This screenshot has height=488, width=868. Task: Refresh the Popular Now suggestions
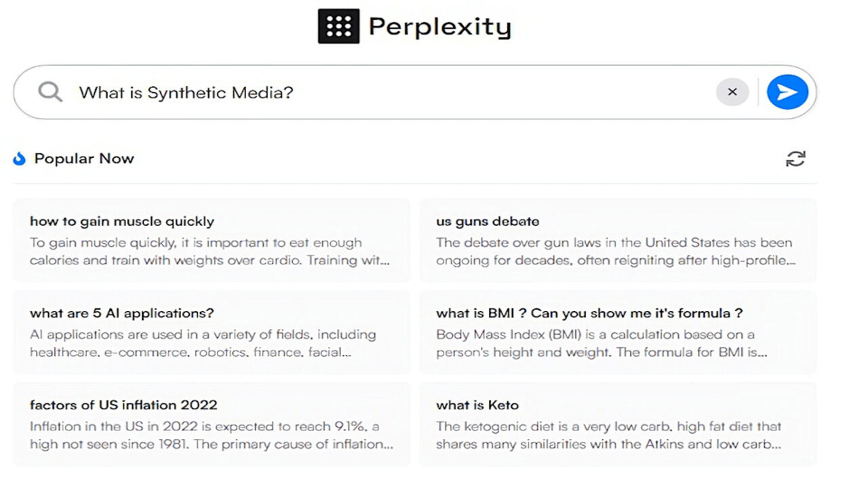pos(795,159)
